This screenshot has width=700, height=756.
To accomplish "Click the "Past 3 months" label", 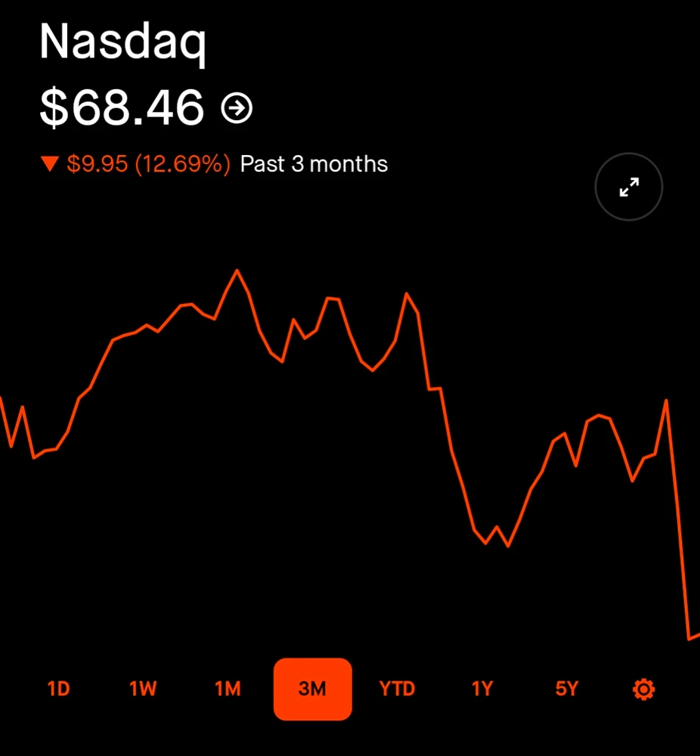I will tap(314, 164).
